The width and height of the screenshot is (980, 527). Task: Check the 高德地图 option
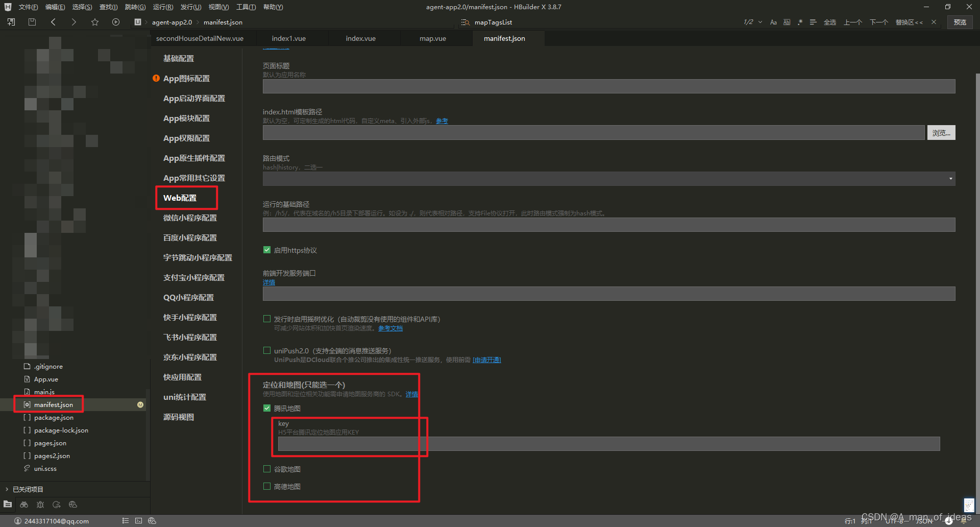(267, 486)
